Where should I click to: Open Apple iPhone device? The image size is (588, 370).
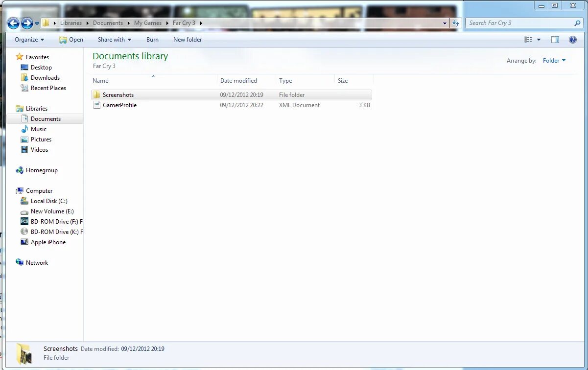click(x=48, y=242)
